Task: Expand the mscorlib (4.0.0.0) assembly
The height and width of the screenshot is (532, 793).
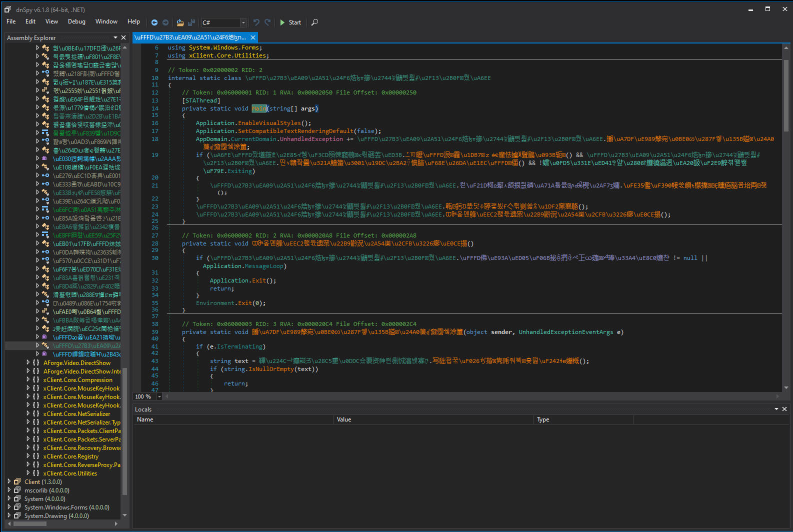Action: click(9, 490)
